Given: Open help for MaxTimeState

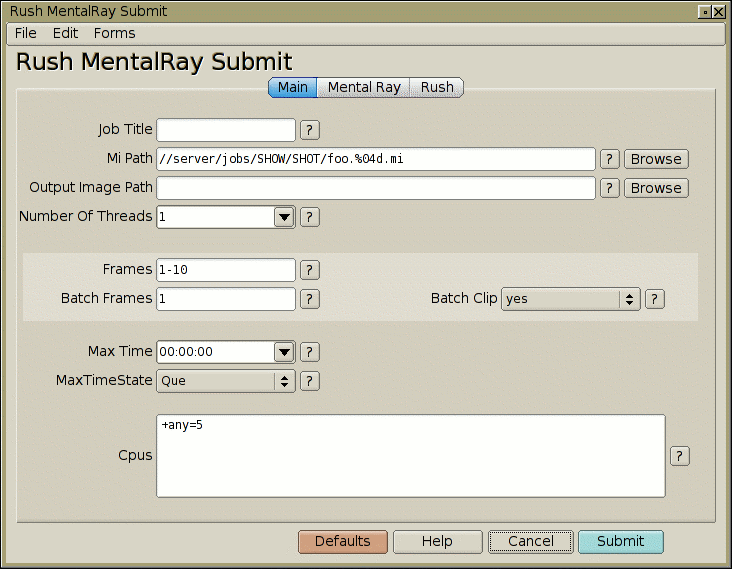Looking at the screenshot, I should [310, 381].
